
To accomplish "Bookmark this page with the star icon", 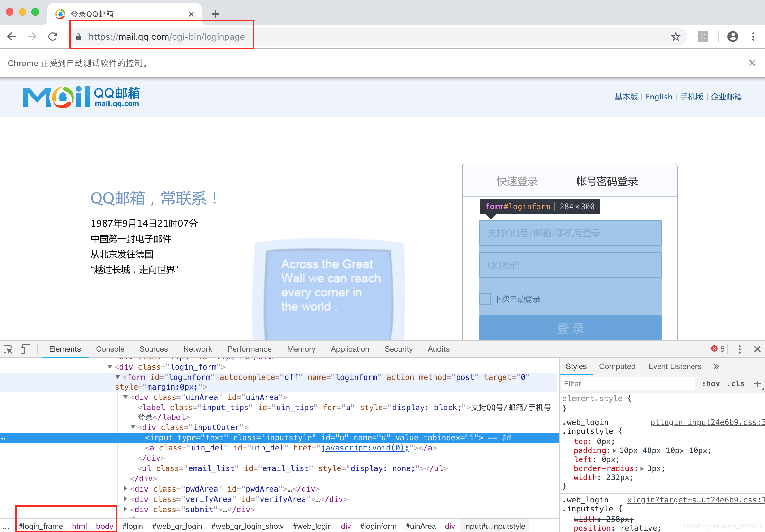I will point(675,36).
